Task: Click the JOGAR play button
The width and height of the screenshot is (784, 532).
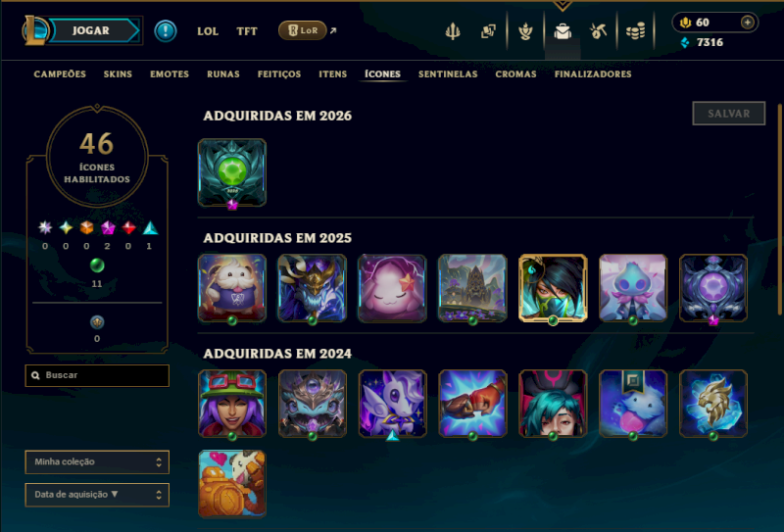Action: pos(91,30)
